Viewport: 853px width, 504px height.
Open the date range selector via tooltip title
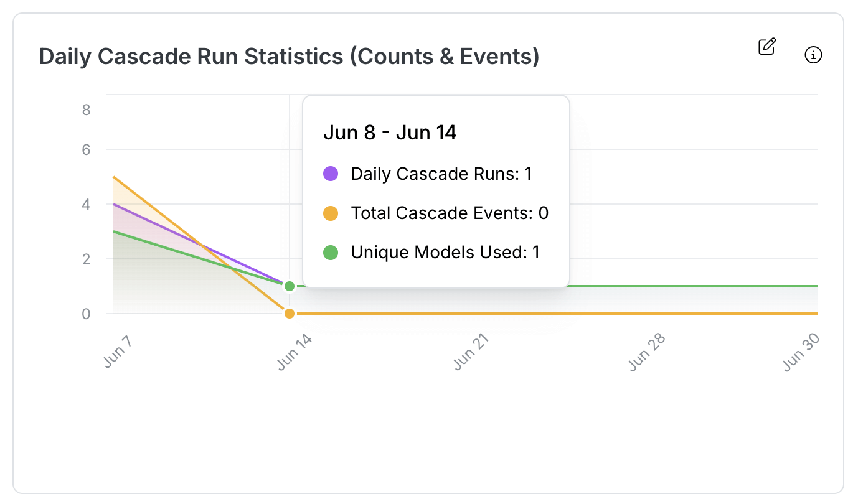pos(390,132)
